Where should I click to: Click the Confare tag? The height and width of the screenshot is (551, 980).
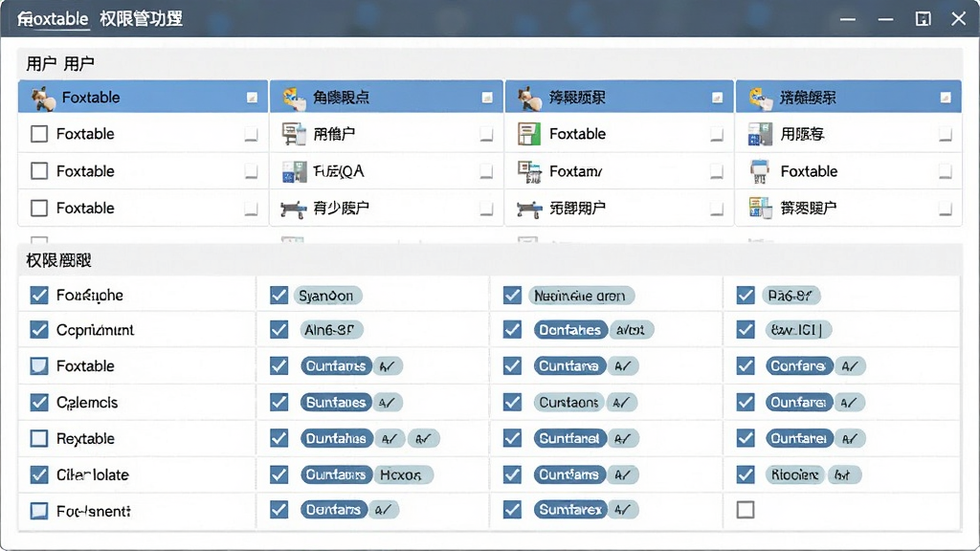(799, 366)
